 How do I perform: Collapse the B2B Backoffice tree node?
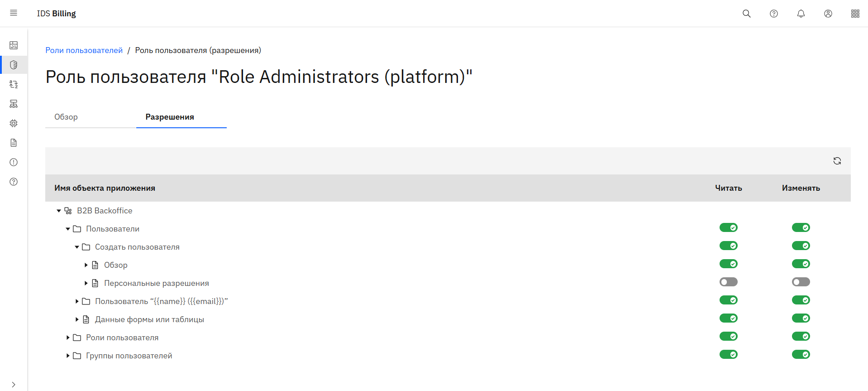59,211
